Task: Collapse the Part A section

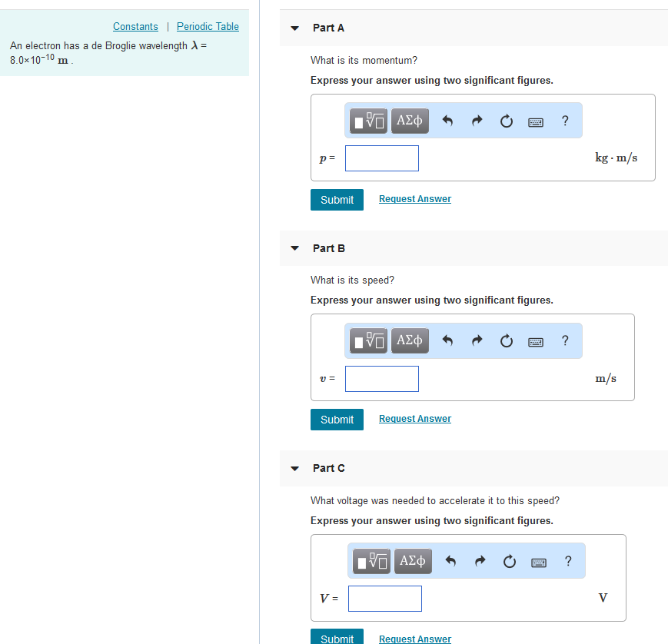Action: 294,27
